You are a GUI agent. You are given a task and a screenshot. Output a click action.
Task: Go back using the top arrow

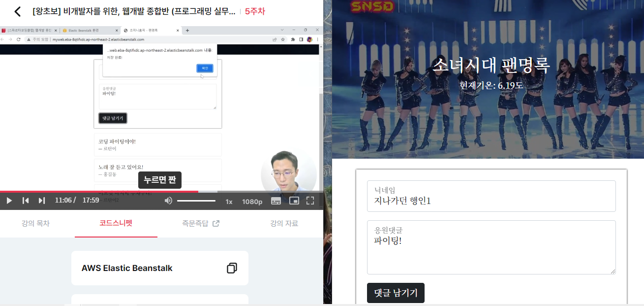tap(18, 11)
